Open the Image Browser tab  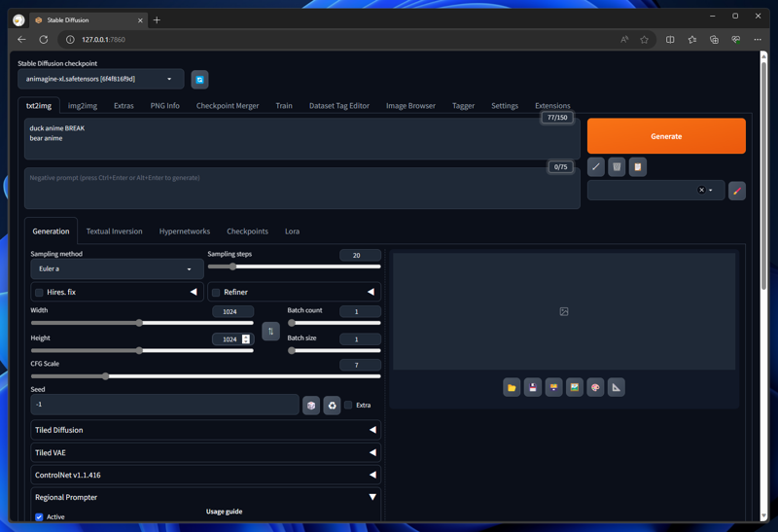410,106
